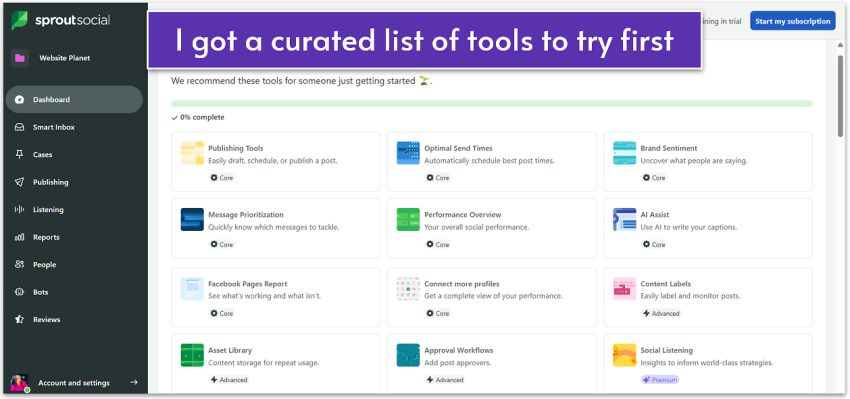Click the AI Assist card icon

pos(624,220)
